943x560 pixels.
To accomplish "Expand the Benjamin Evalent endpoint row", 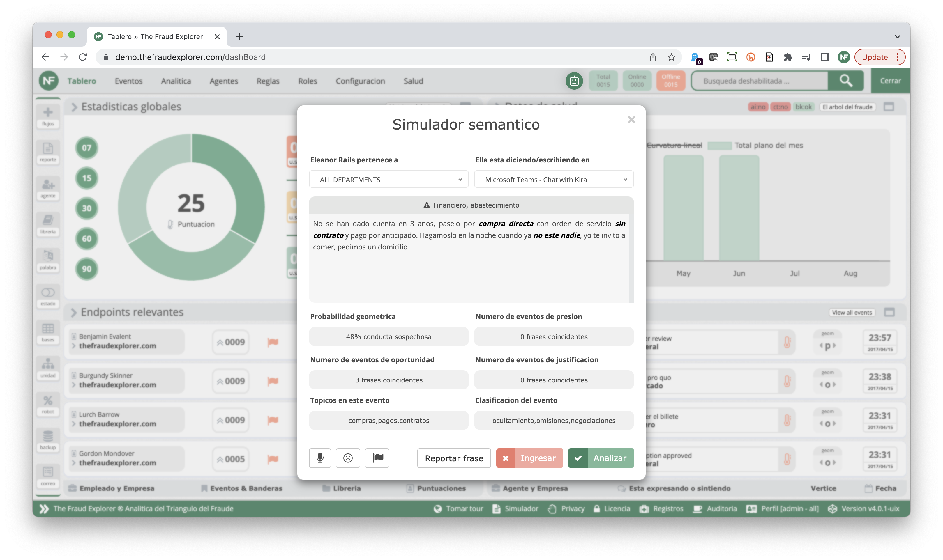I will tap(74, 346).
